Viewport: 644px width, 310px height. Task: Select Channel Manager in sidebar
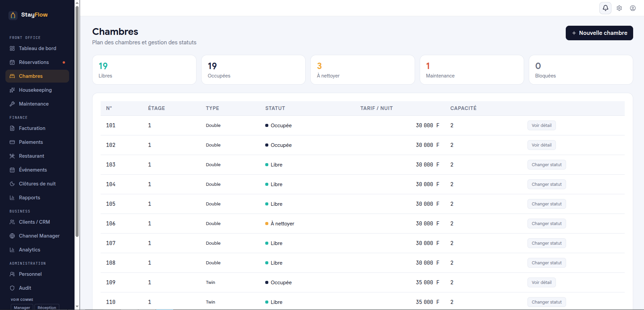coord(37,236)
